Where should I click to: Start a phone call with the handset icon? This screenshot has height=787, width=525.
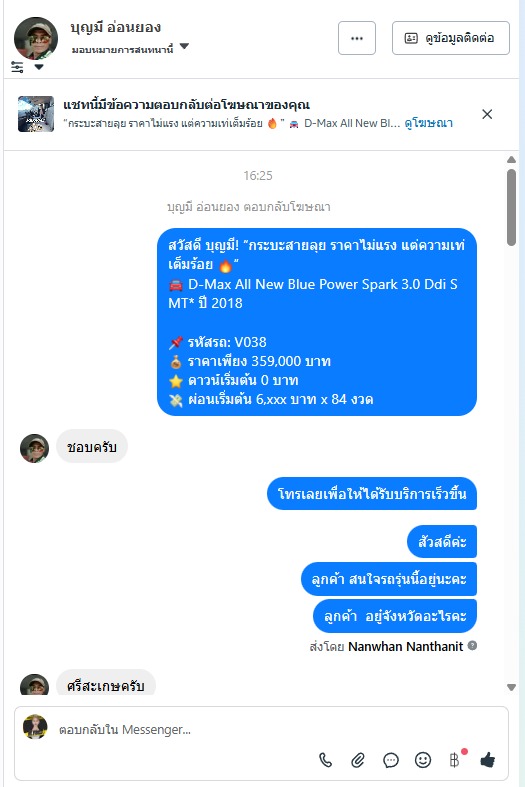[326, 760]
